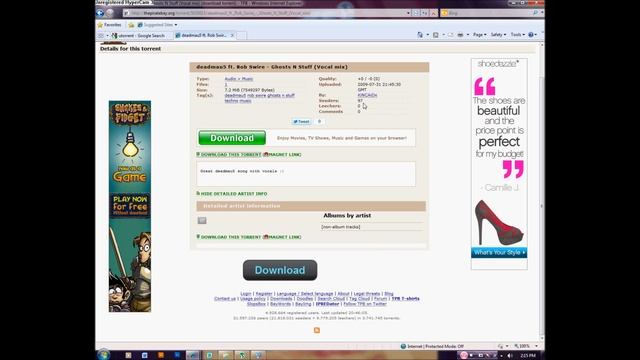Screen dimensions: 640x360
Task: Click the What's Your Style button in shoe ad
Action: [x=499, y=253]
